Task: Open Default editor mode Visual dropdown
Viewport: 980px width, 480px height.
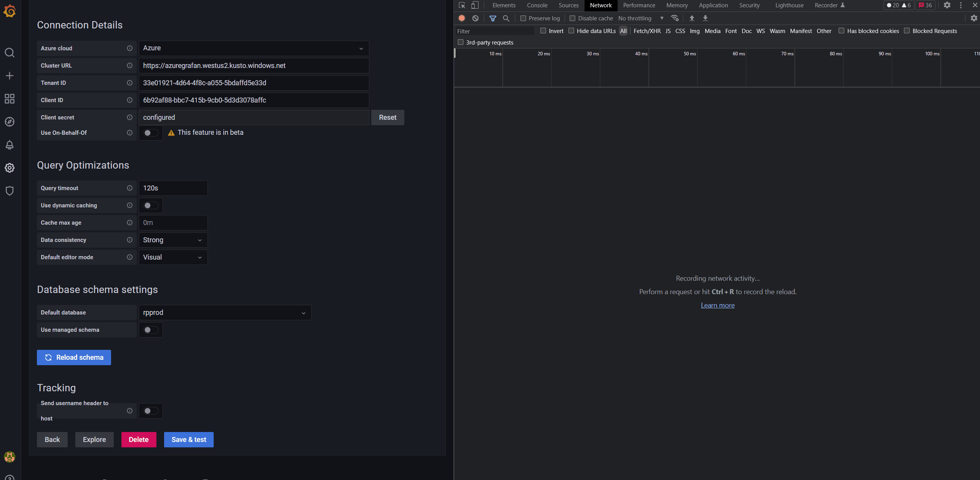Action: point(173,257)
